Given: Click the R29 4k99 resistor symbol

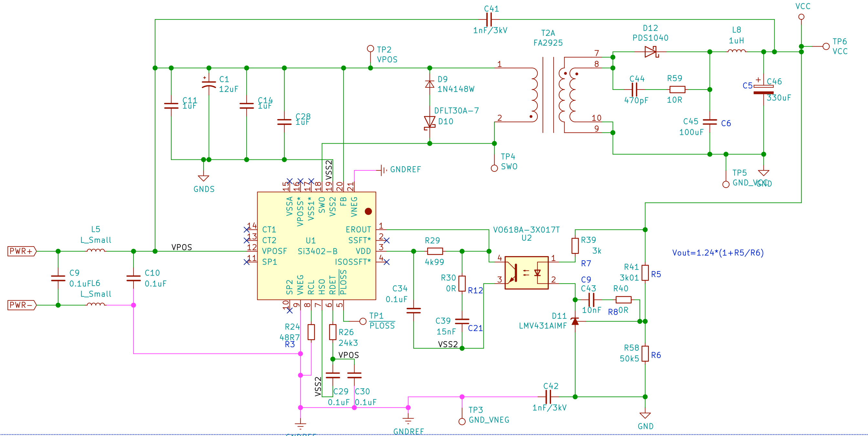Looking at the screenshot, I should coord(435,251).
